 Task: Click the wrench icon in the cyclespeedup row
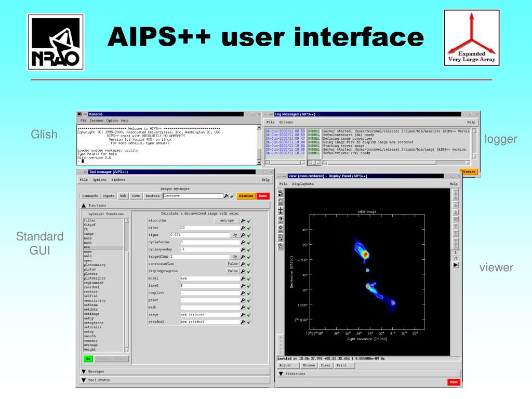243,249
